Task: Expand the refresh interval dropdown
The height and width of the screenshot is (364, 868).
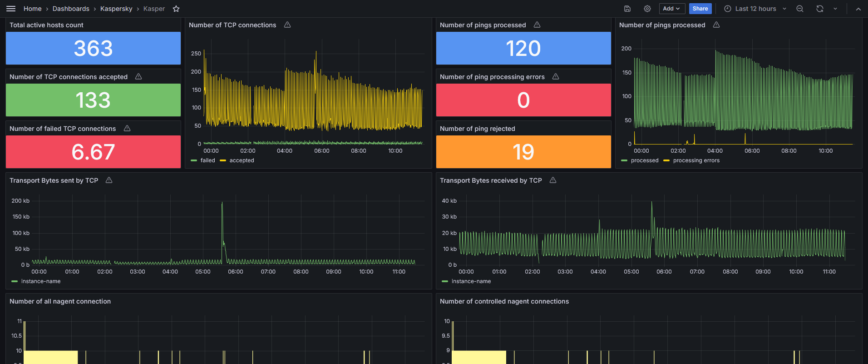Action: [835, 9]
